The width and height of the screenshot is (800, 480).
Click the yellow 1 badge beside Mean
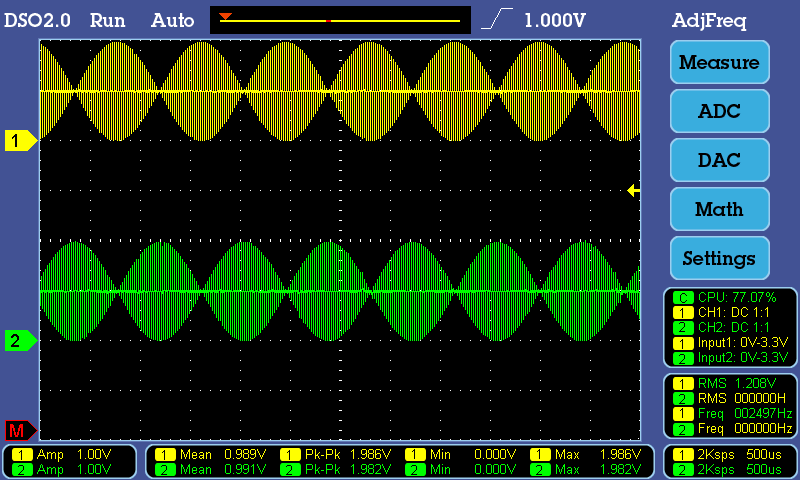(x=165, y=454)
